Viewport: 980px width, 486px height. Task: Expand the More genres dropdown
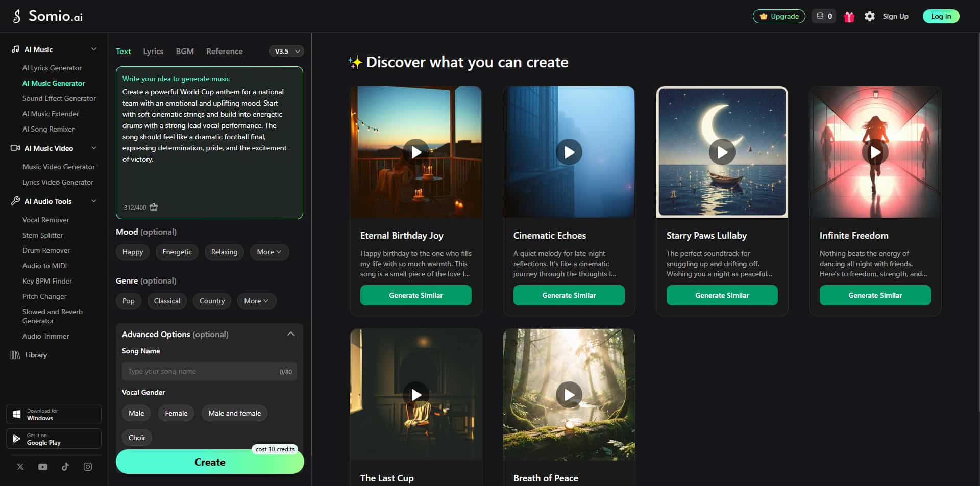click(x=257, y=301)
